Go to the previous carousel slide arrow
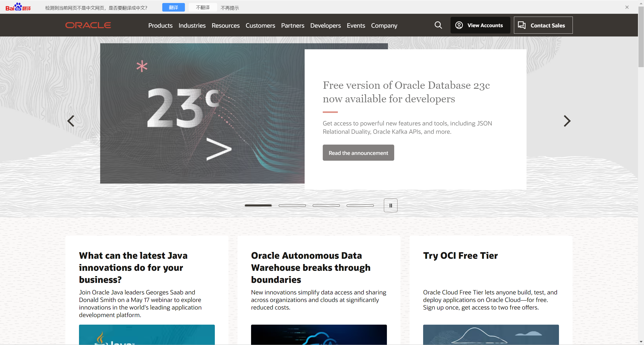The image size is (644, 345). pos(71,121)
